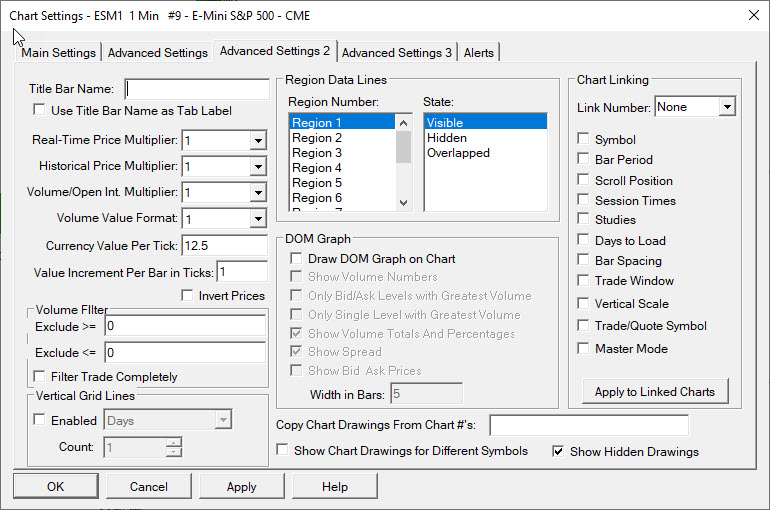Open the Real-Time Price Multiplier dropdown
This screenshot has height=510, width=770.
click(257, 141)
